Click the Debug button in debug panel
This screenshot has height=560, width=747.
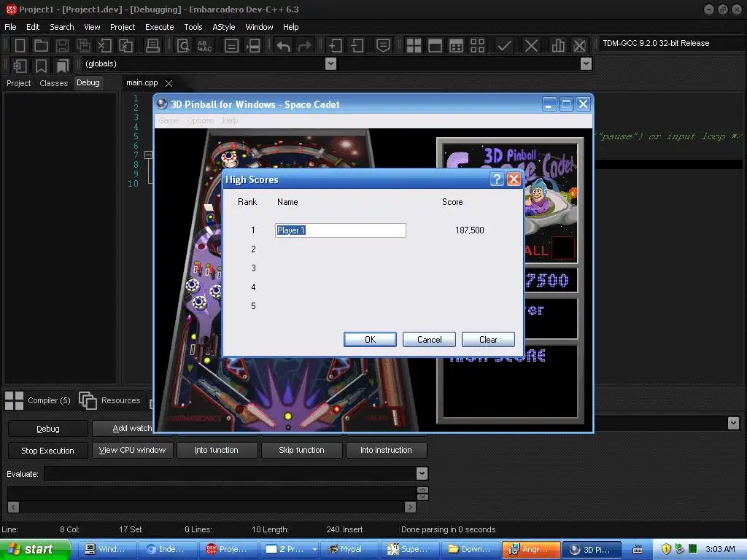point(47,429)
